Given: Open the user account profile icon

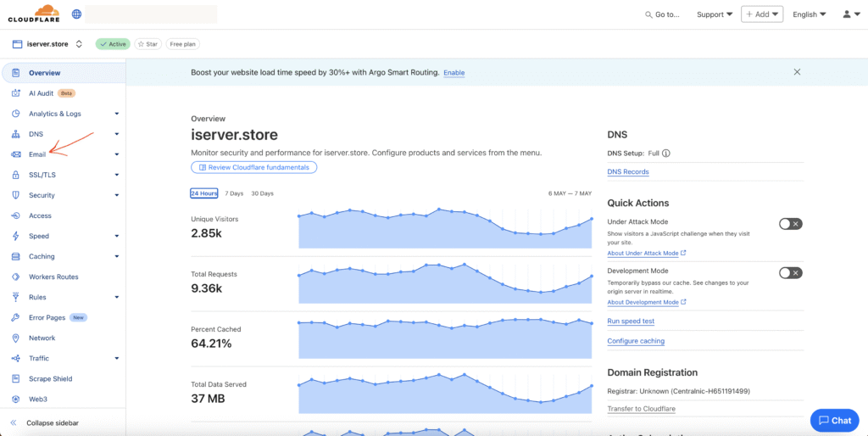Looking at the screenshot, I should tap(849, 14).
